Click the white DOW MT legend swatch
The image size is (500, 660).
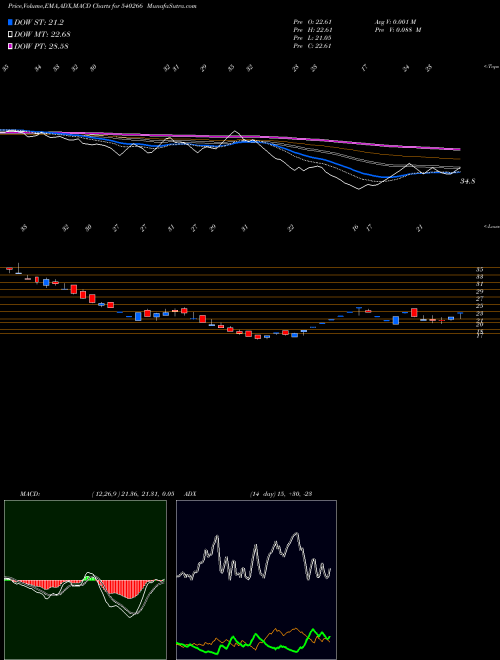click(x=10, y=35)
